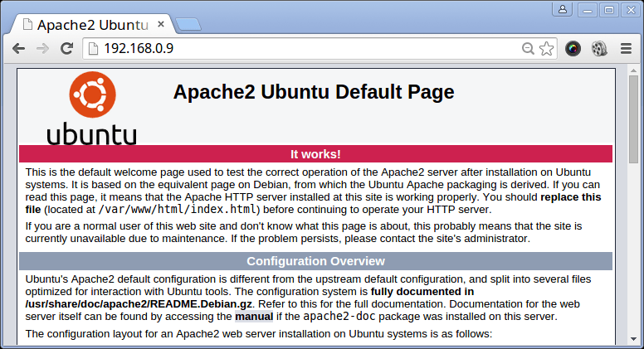The height and width of the screenshot is (349, 644).
Task: Click the address bar showing 192.168.0.9
Action: point(307,48)
